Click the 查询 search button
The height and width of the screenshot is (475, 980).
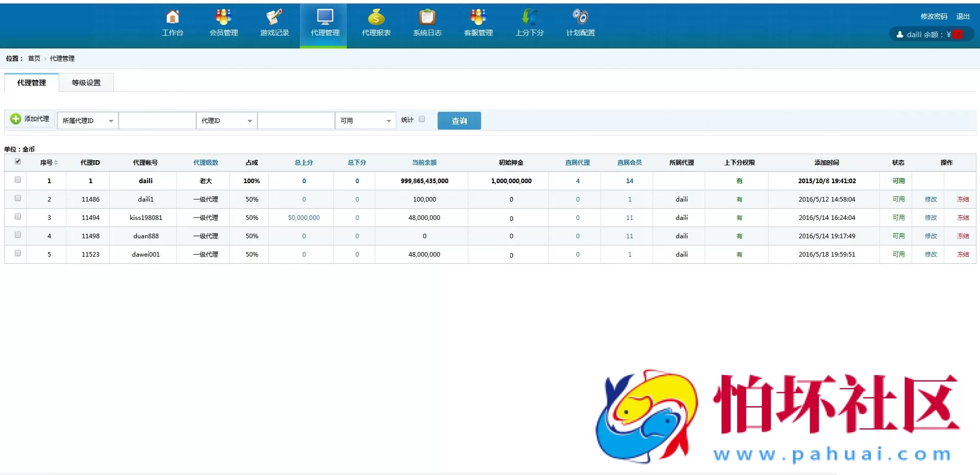tap(459, 121)
